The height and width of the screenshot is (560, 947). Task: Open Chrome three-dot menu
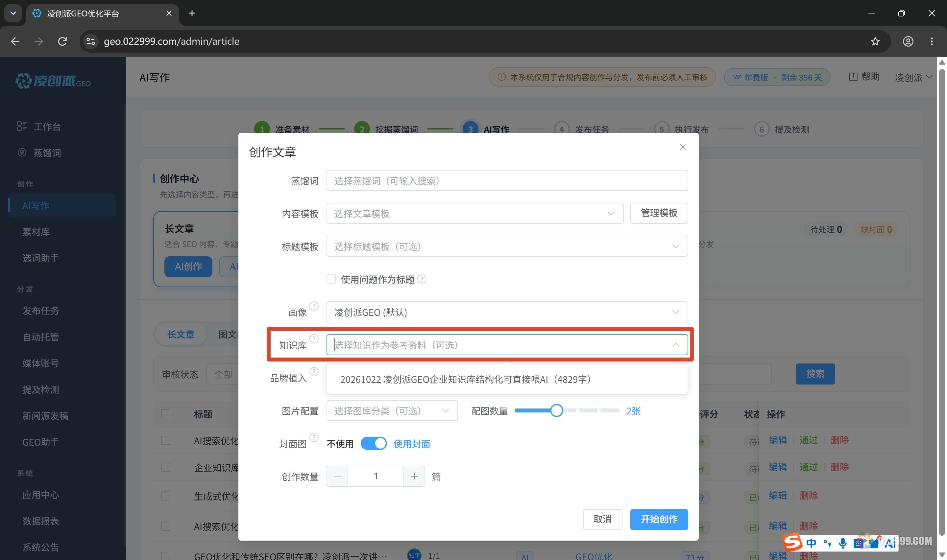[x=932, y=41]
